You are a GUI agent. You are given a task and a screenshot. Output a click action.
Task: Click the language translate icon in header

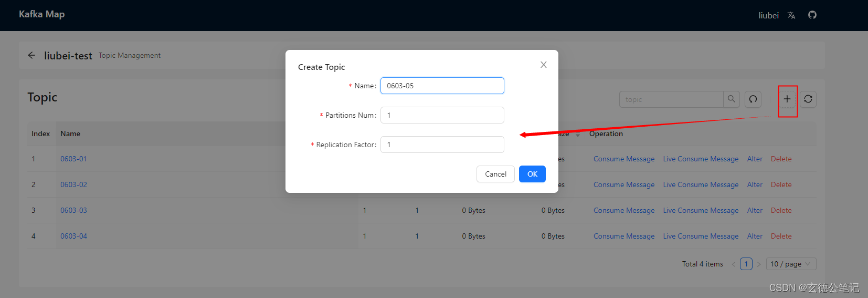(791, 15)
